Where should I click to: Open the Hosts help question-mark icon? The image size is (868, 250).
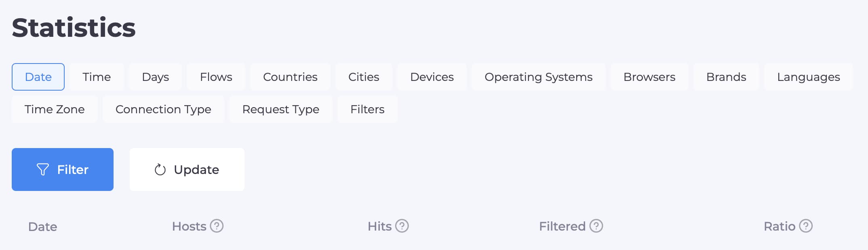(x=217, y=226)
